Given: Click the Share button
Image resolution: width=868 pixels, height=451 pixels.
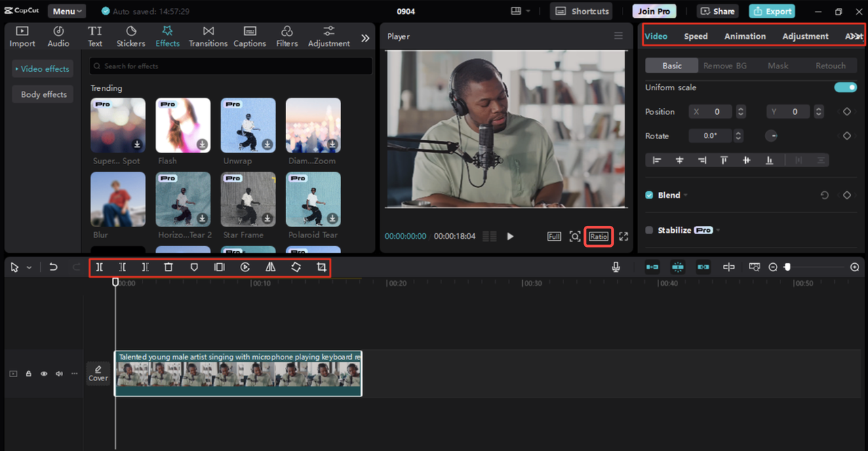Looking at the screenshot, I should point(717,11).
